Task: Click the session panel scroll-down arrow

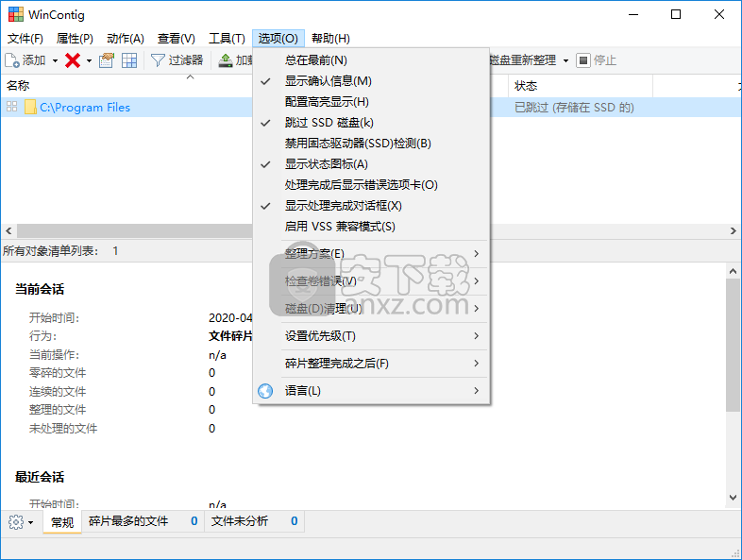Action: pos(733,498)
